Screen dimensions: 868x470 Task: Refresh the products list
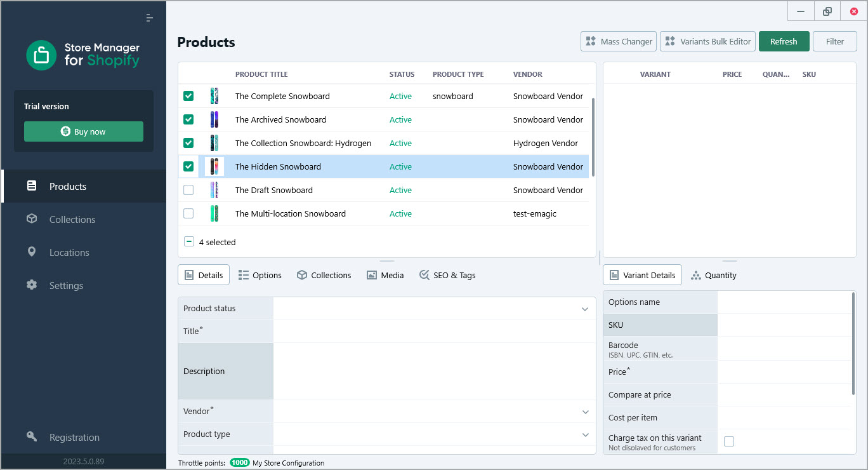click(784, 41)
